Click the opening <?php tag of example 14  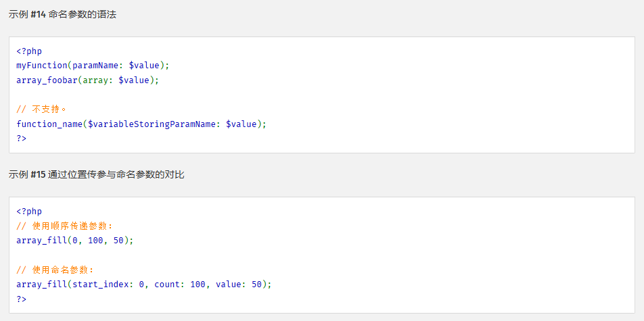coord(29,51)
